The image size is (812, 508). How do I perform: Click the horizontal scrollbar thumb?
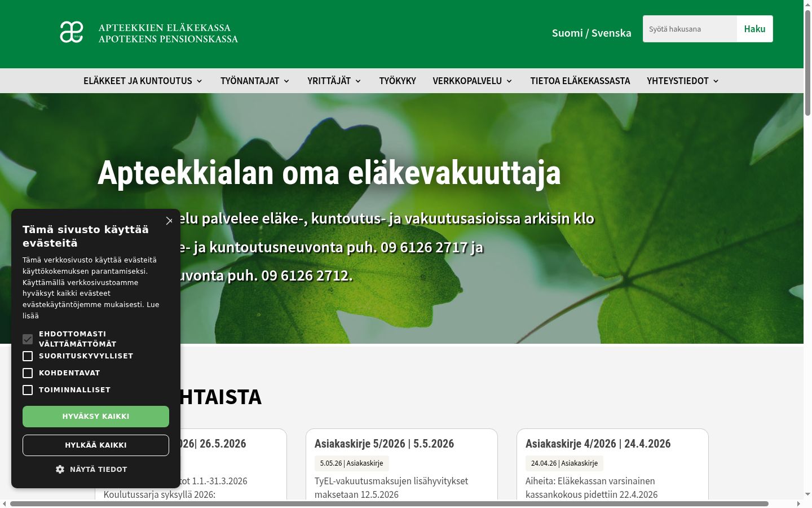tap(389, 503)
